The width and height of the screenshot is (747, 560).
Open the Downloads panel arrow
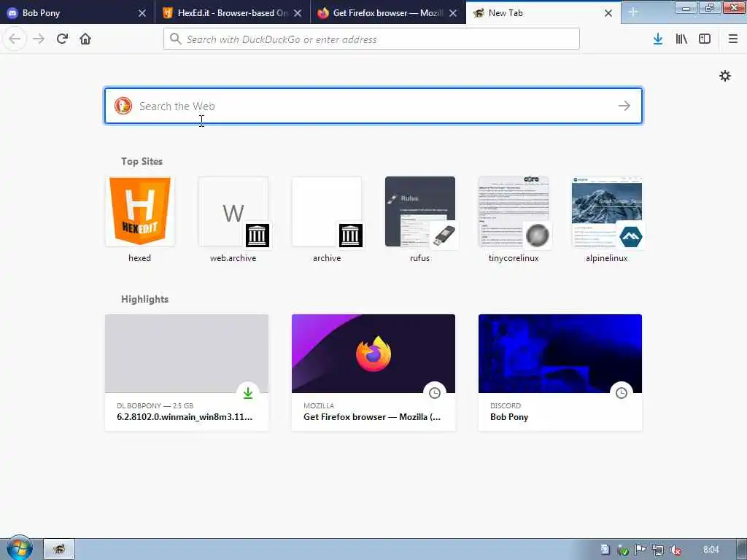(658, 39)
